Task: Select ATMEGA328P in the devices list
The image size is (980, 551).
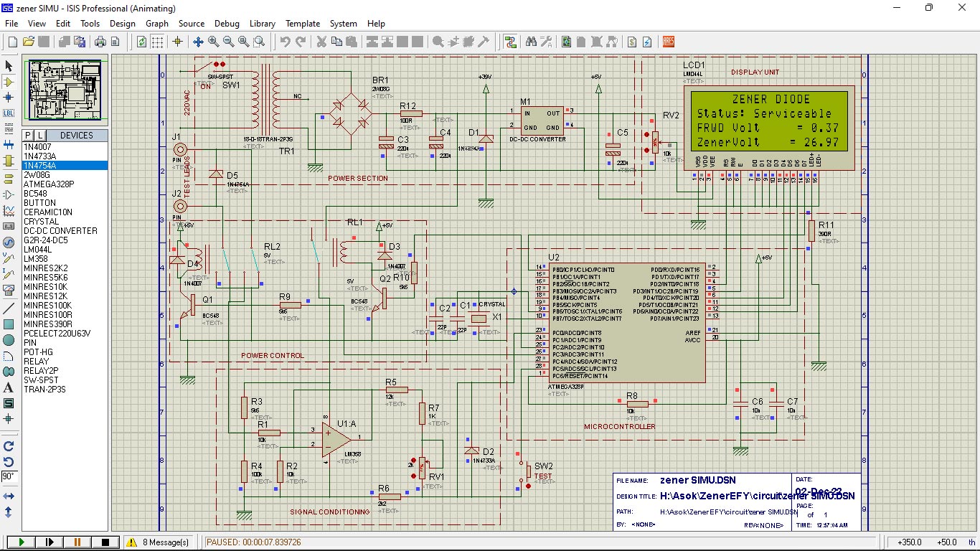Action: click(x=49, y=184)
